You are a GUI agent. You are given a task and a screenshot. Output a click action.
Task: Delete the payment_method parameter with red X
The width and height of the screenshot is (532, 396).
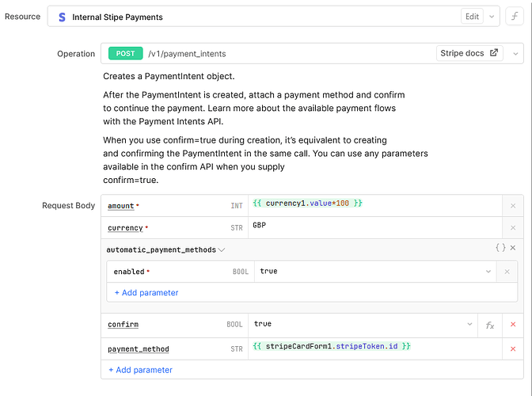click(513, 348)
